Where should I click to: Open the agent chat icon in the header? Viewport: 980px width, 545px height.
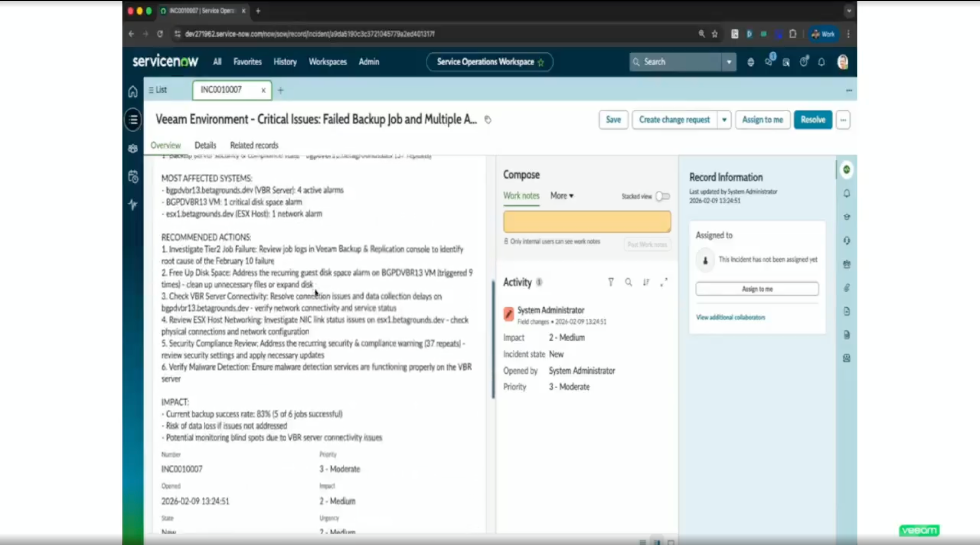pos(768,62)
